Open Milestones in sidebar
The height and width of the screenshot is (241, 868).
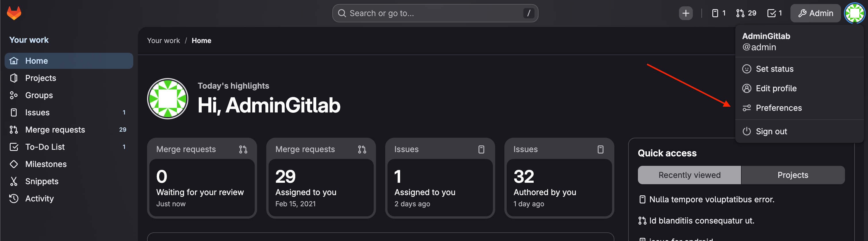[x=69, y=164]
